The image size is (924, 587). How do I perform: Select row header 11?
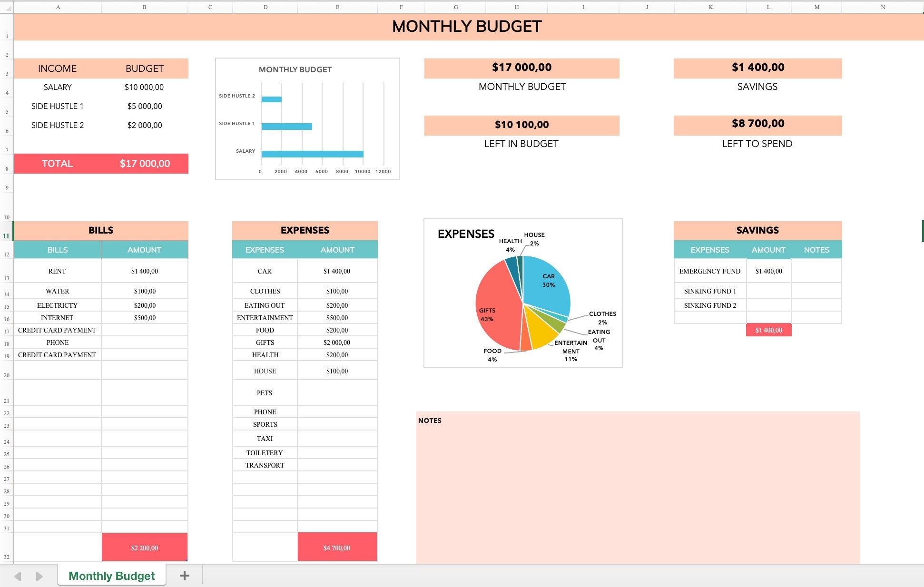pyautogui.click(x=7, y=235)
